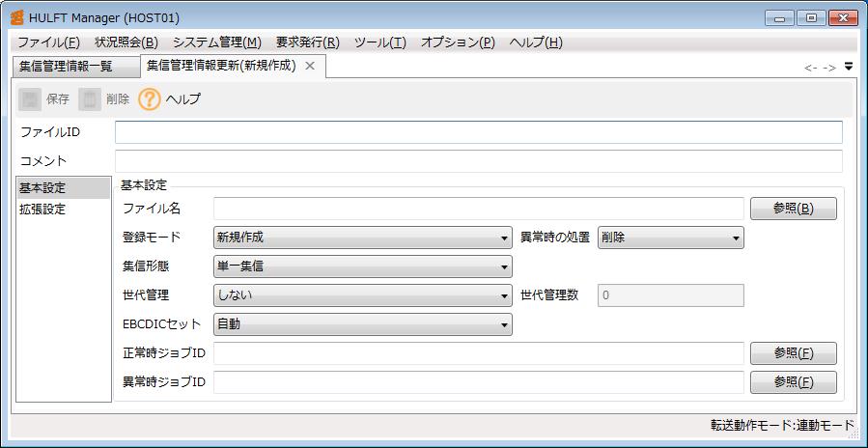Click the ファイルID input field
The height and width of the screenshot is (448, 868).
click(x=479, y=132)
